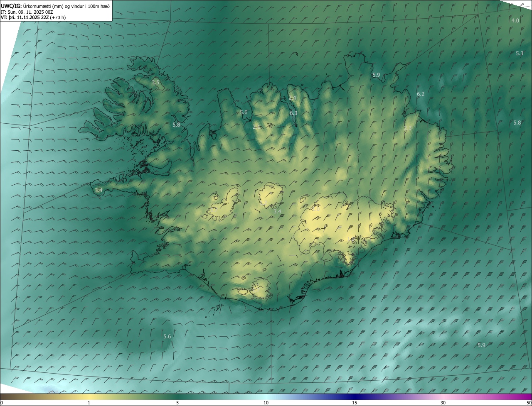Click the 5.8 value label off the east coast

click(x=517, y=123)
